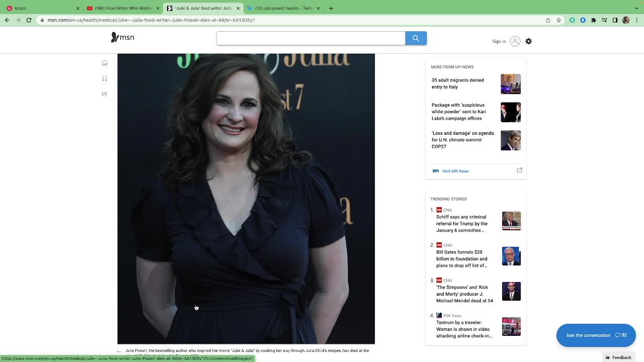
Task: Click the msn.com address bar URL
Action: [x=151, y=20]
